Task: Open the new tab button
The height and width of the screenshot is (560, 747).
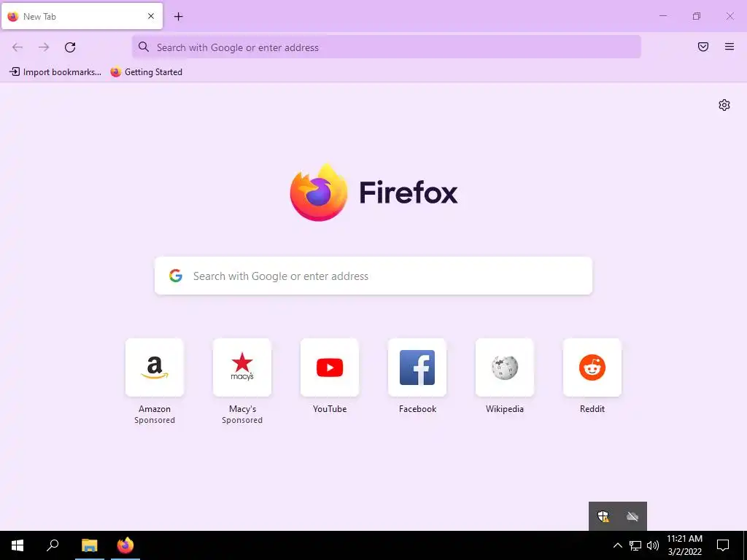Action: (178, 17)
